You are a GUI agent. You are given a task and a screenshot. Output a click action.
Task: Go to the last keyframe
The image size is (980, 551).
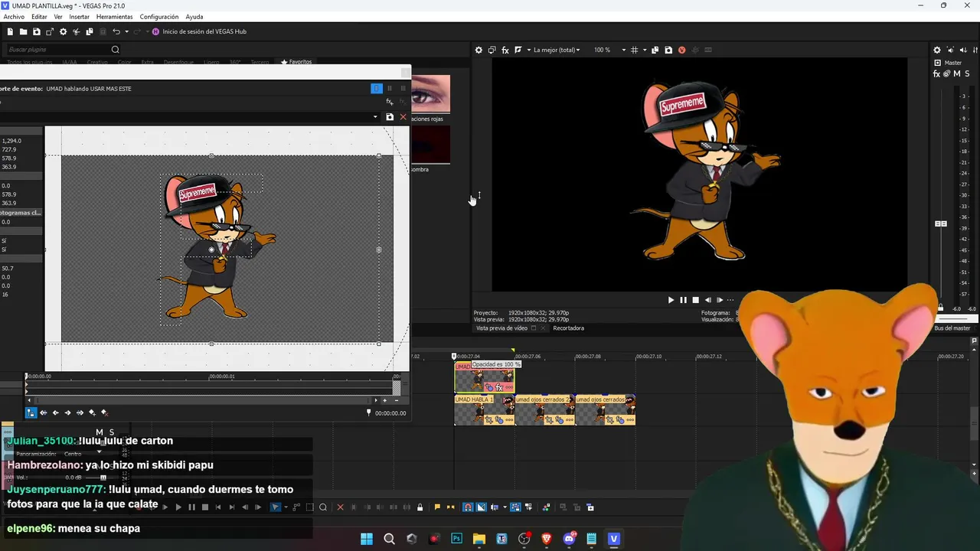(80, 412)
